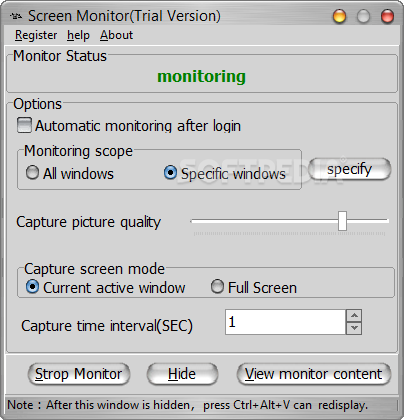Click the yellow minimize window button
The width and height of the screenshot is (404, 420).
pos(339,16)
